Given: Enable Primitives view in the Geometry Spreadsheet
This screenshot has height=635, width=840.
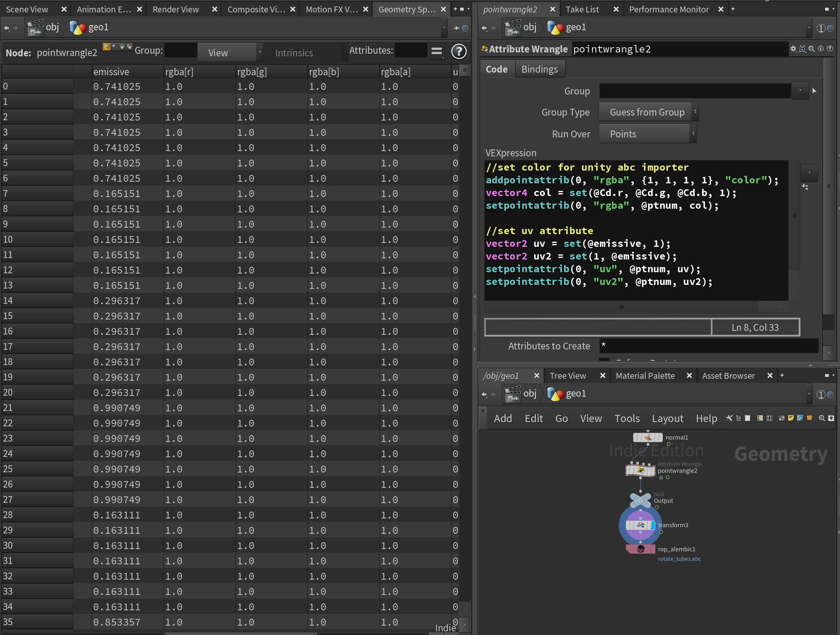Looking at the screenshot, I should [122, 46].
